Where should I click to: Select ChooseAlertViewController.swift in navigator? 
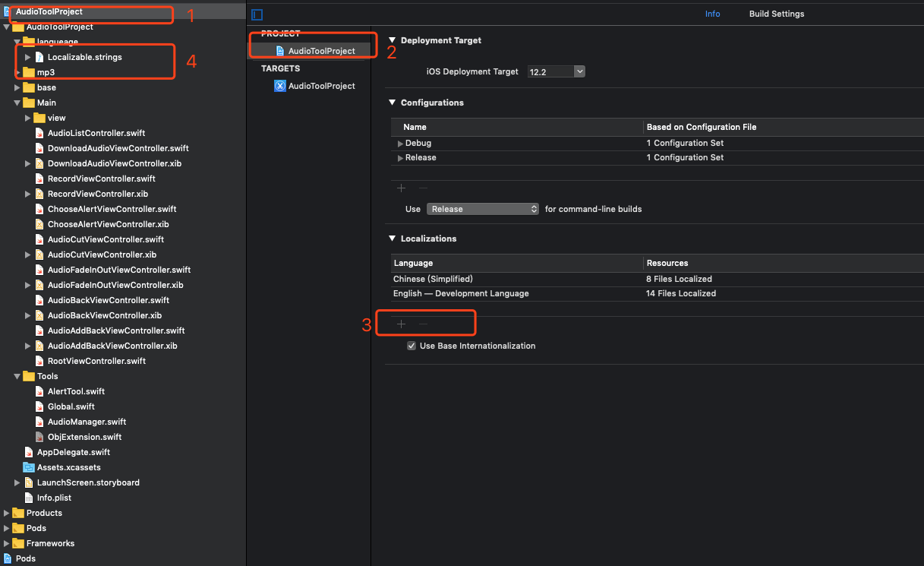pyautogui.click(x=112, y=209)
